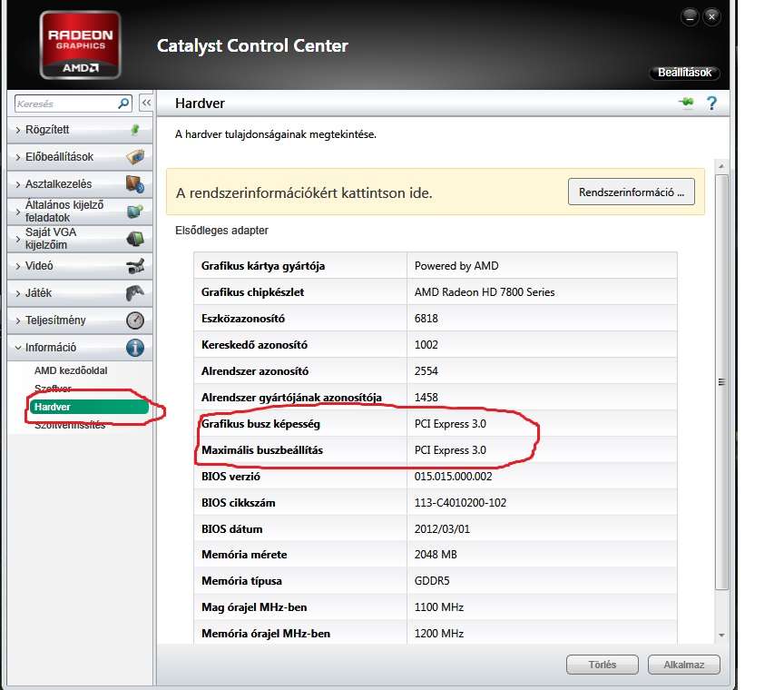Click the blue Információ info icon
784x690 pixels.
tap(135, 347)
